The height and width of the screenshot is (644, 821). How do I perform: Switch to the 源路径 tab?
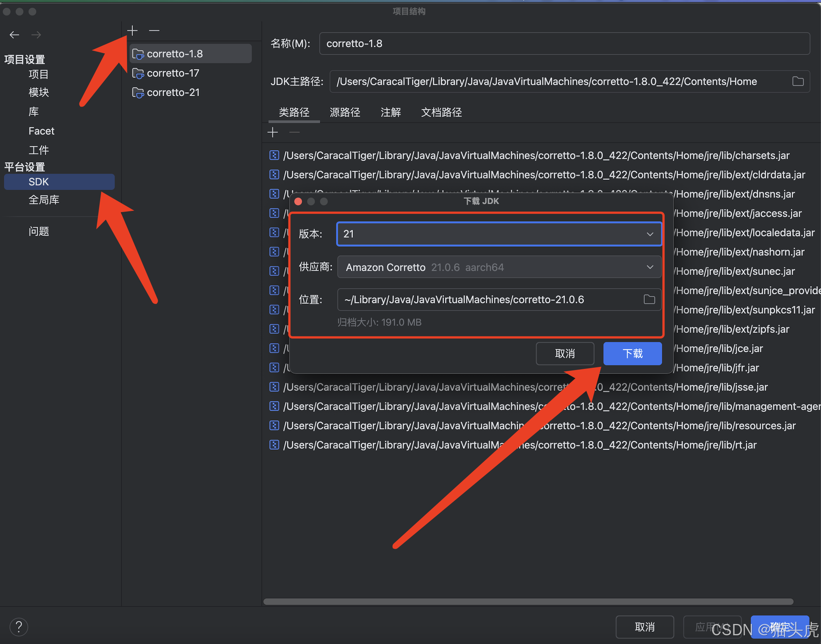[x=345, y=112]
